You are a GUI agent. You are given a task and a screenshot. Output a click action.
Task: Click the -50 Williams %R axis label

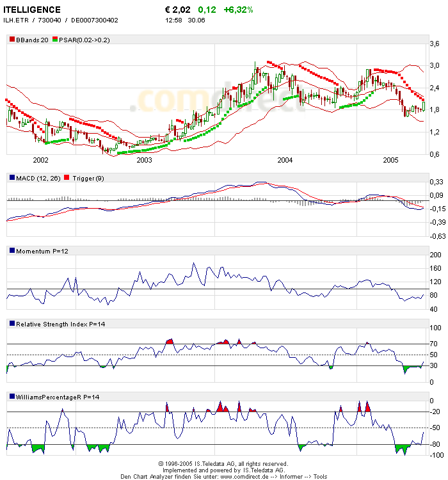coord(435,428)
